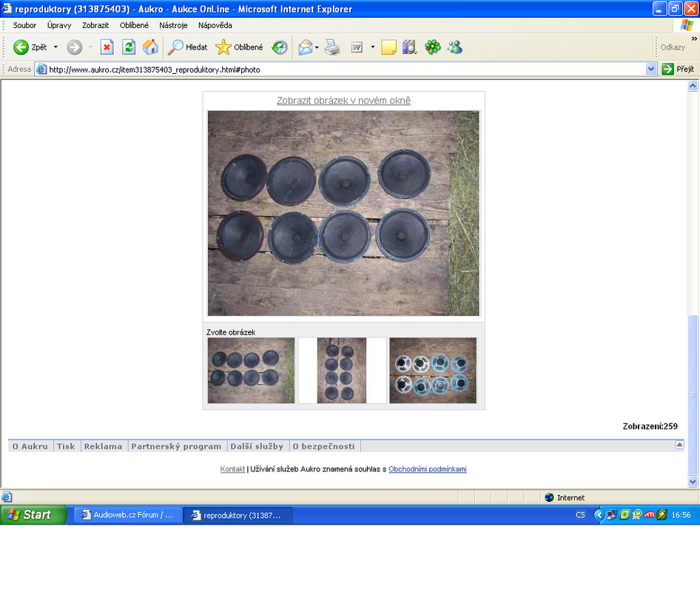
Task: Switch to Audioweb.cz Fórum taskbar window
Action: tap(128, 515)
